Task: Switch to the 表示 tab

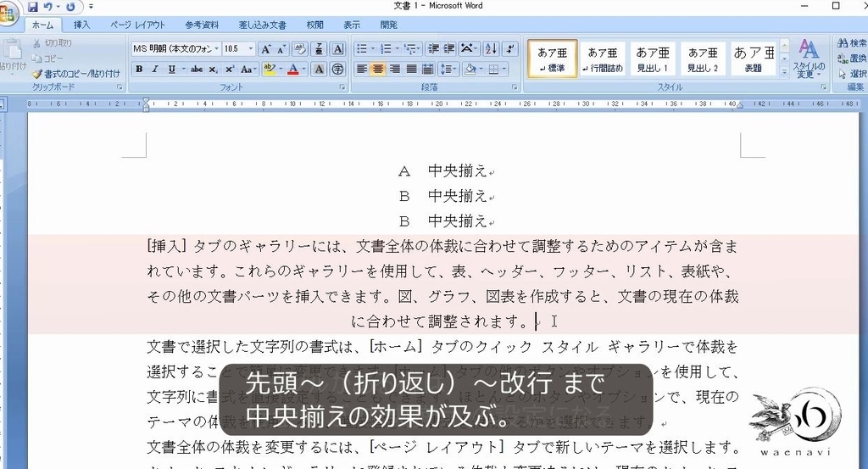Action: coord(352,25)
